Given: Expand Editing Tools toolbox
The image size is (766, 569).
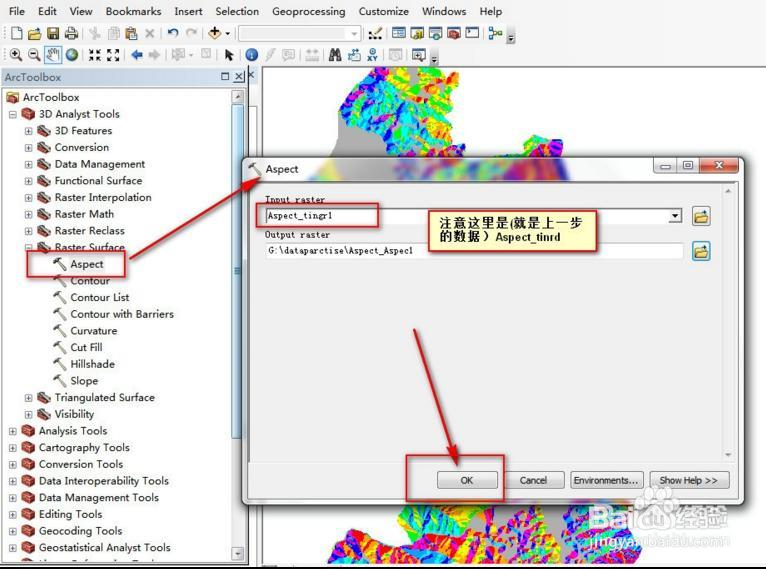Looking at the screenshot, I should coord(13,514).
